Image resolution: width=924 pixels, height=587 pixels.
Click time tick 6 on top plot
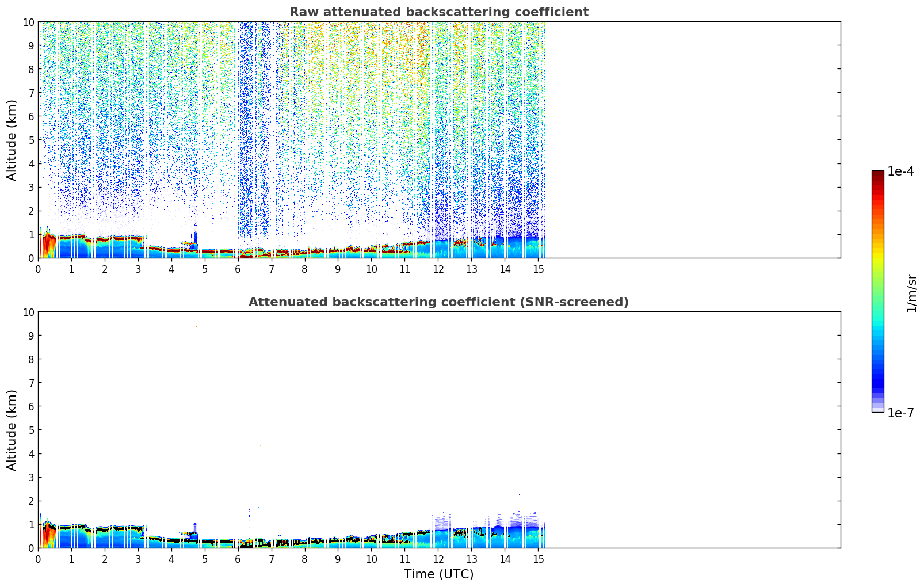click(x=238, y=269)
